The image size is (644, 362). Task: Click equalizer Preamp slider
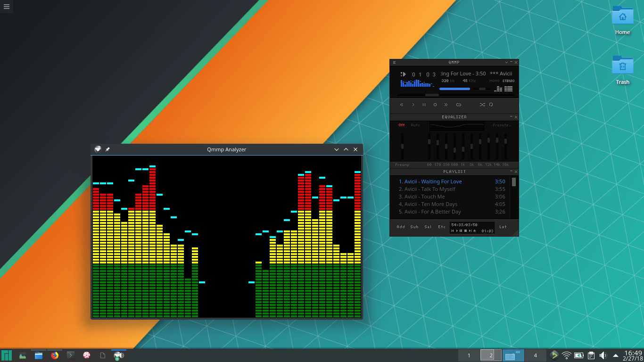tap(402, 146)
